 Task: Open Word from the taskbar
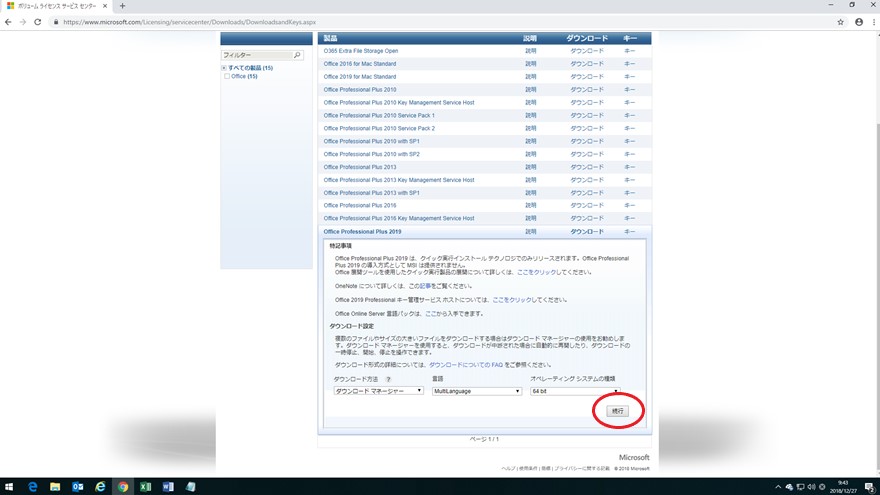pos(168,487)
